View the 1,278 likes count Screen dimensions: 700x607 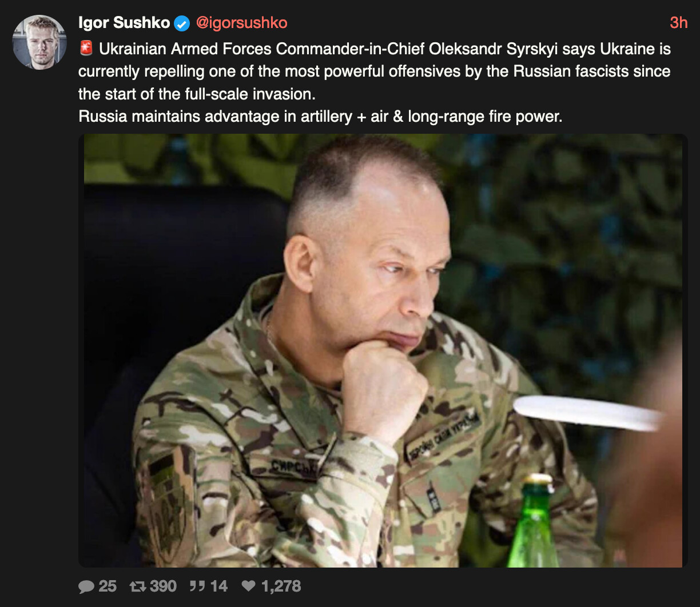[280, 586]
